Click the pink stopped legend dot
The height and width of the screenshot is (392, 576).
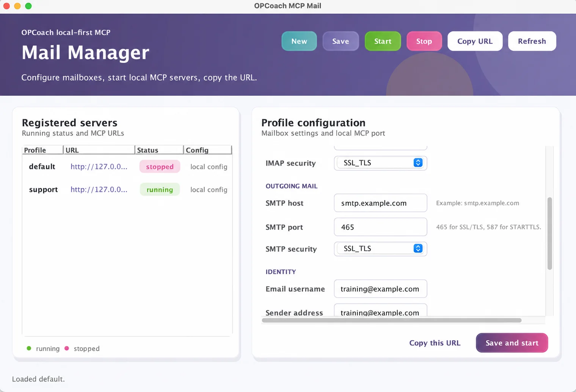click(x=67, y=348)
